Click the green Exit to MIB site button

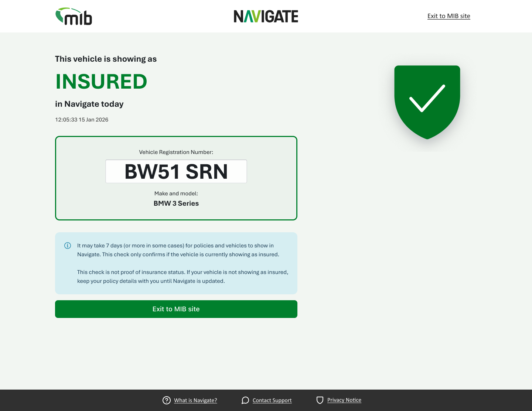coord(176,309)
